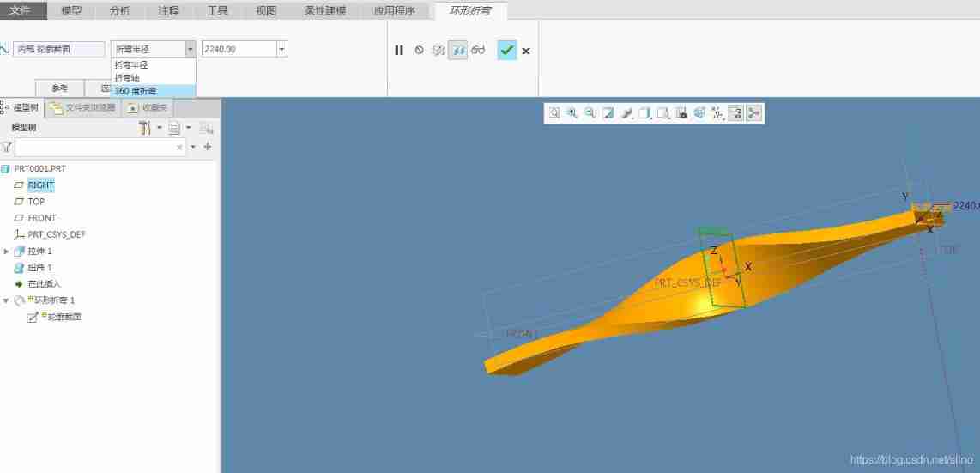Switch to the 分析 ribbon tab
The width and height of the screenshot is (980, 473).
coord(120,10)
